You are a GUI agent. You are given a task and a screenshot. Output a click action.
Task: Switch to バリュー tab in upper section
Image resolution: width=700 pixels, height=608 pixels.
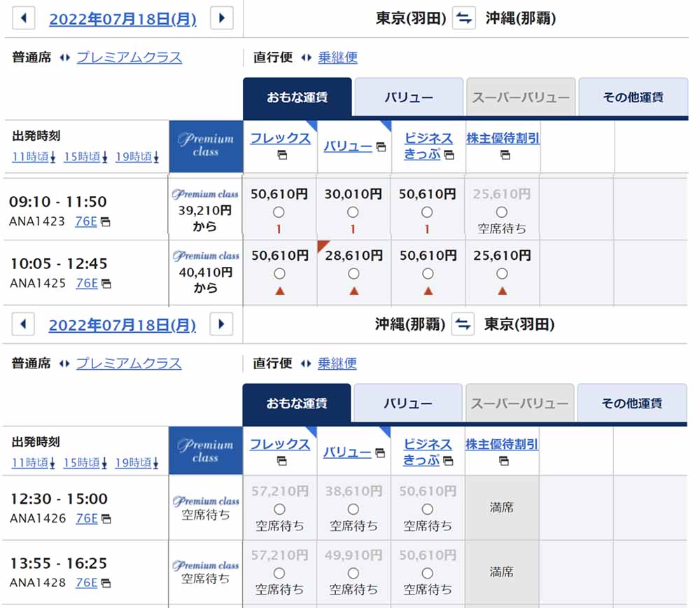coord(409,97)
